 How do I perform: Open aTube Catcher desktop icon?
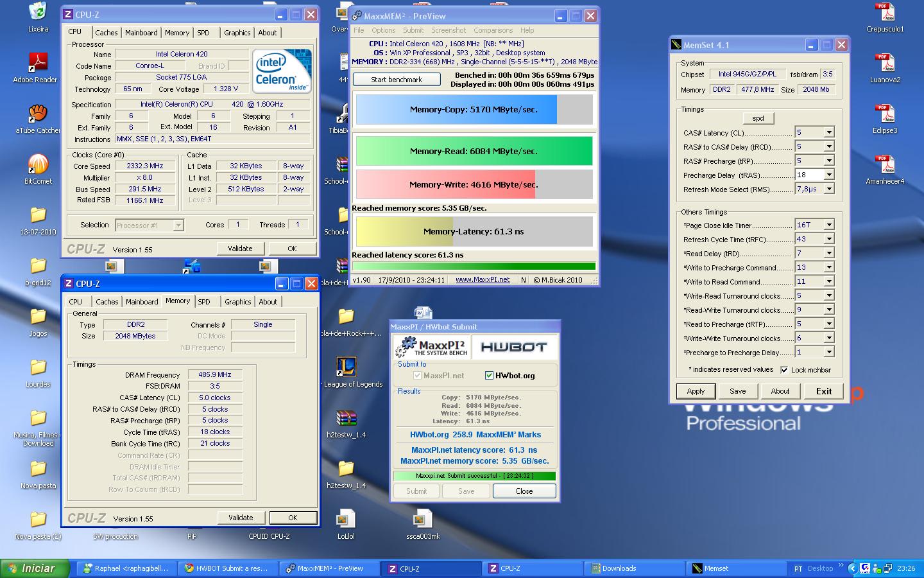coord(38,119)
